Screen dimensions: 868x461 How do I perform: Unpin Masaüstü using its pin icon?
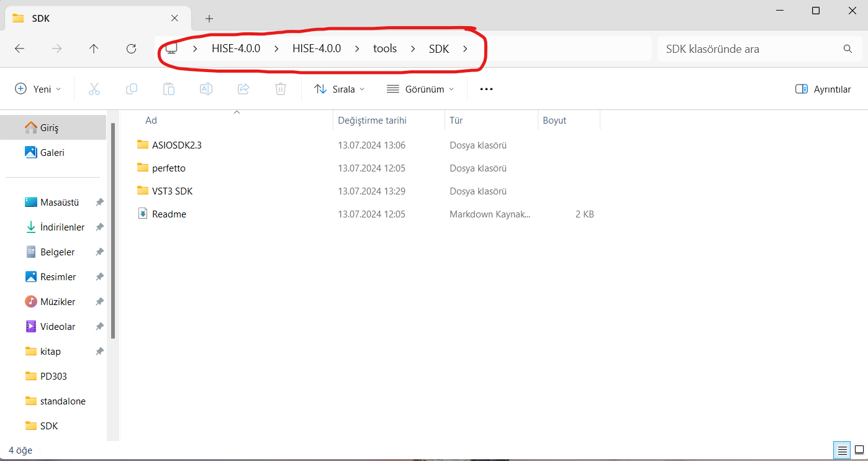pos(99,203)
